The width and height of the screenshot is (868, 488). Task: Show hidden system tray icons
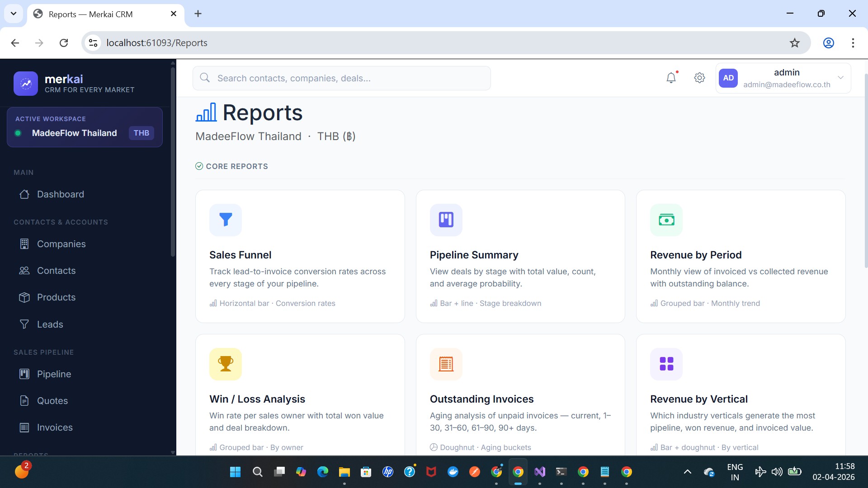coord(687,472)
